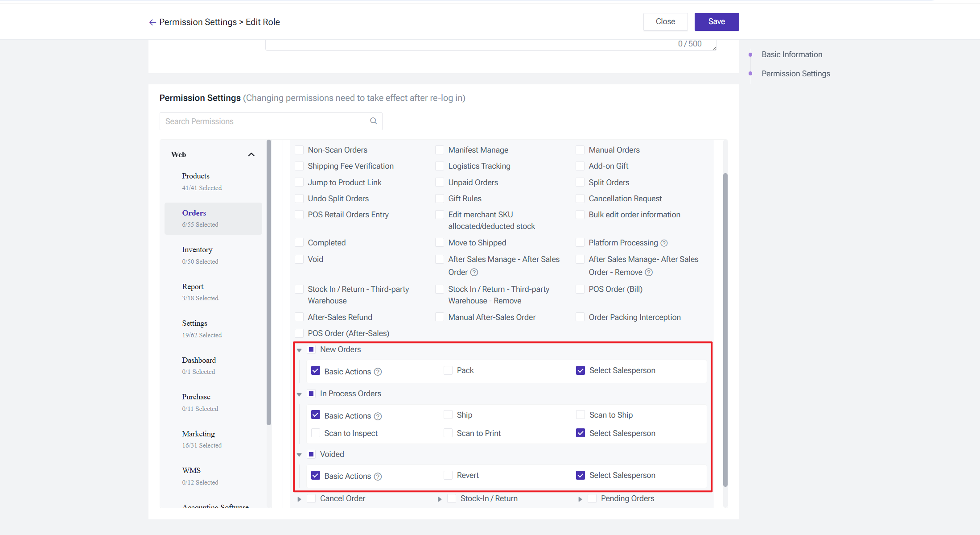This screenshot has width=980, height=535.
Task: Uncheck Select Salesperson under Voided
Action: 581,475
